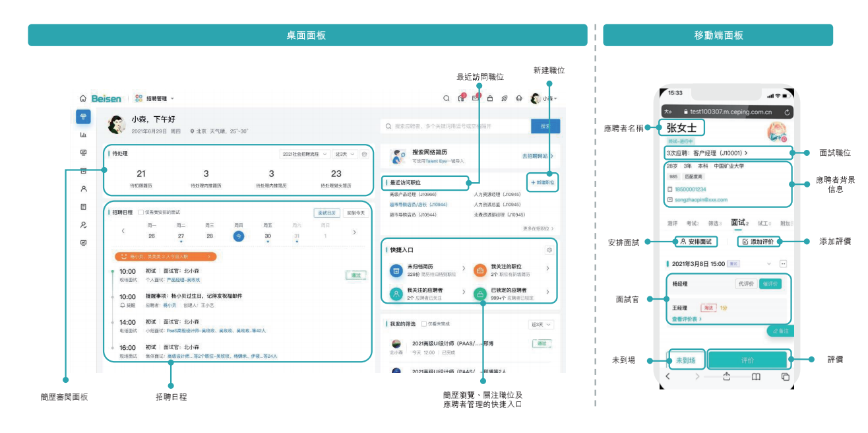Open the 查看评价表 link on the phone
Screen dimensions: 868x433
coord(687,319)
